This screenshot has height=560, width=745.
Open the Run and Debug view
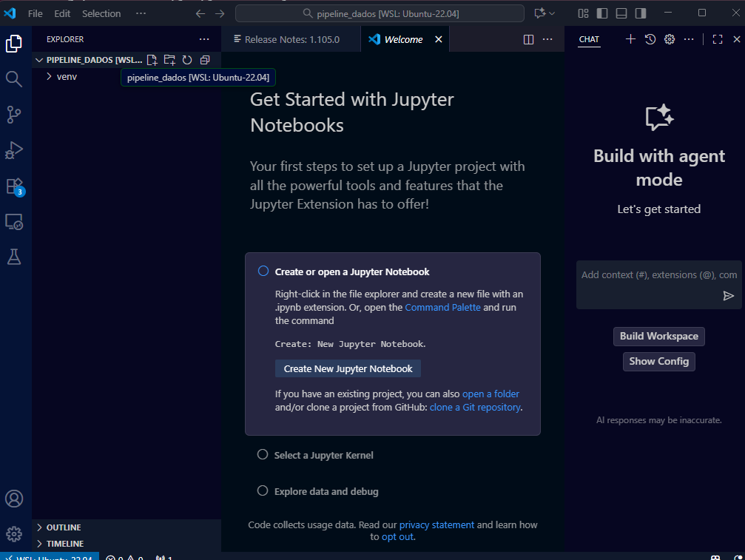point(14,150)
